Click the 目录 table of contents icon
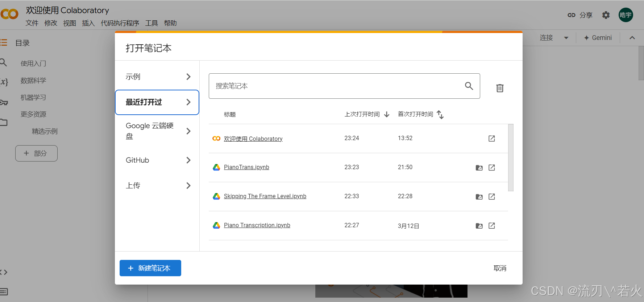The height and width of the screenshot is (302, 644). tap(4, 43)
